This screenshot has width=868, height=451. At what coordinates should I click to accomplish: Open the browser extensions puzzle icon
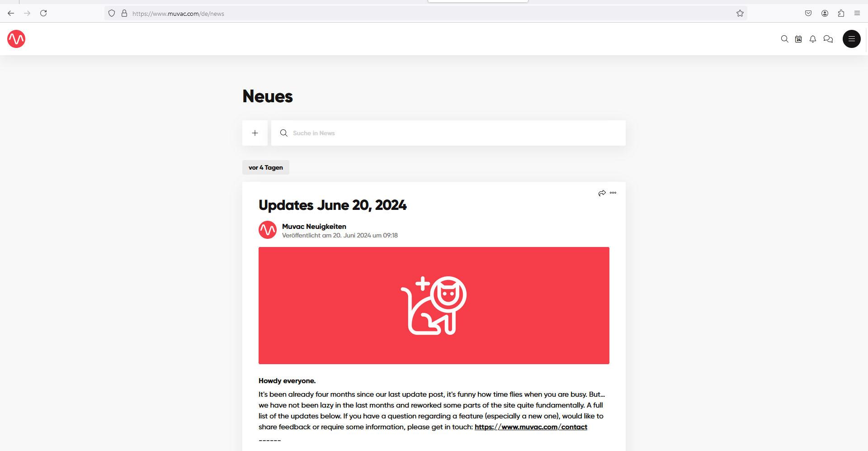[x=841, y=13]
